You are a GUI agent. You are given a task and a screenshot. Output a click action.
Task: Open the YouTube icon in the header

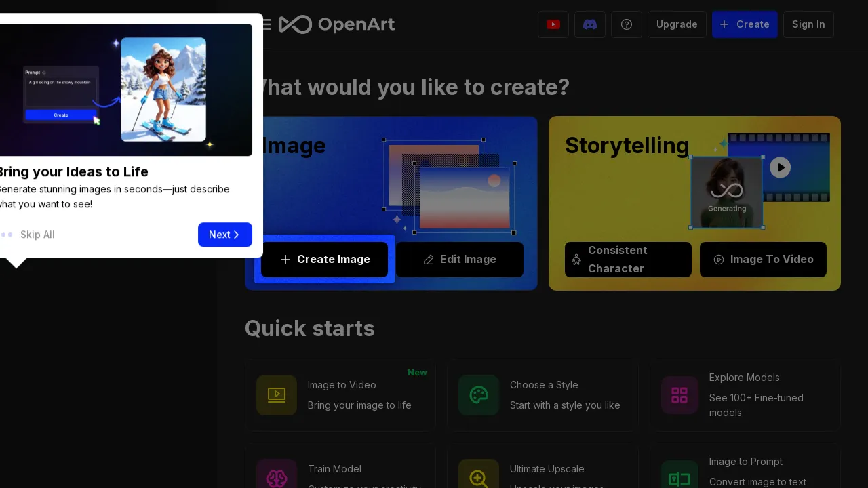point(553,24)
